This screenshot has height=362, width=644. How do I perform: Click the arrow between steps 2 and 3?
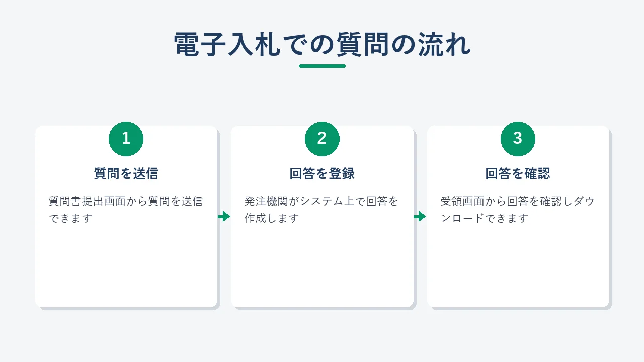click(x=420, y=216)
